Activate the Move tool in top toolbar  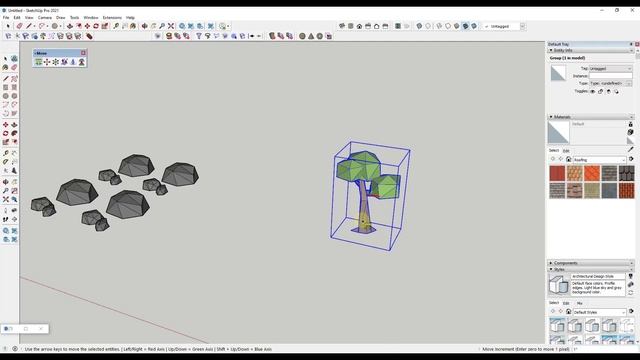point(87,26)
